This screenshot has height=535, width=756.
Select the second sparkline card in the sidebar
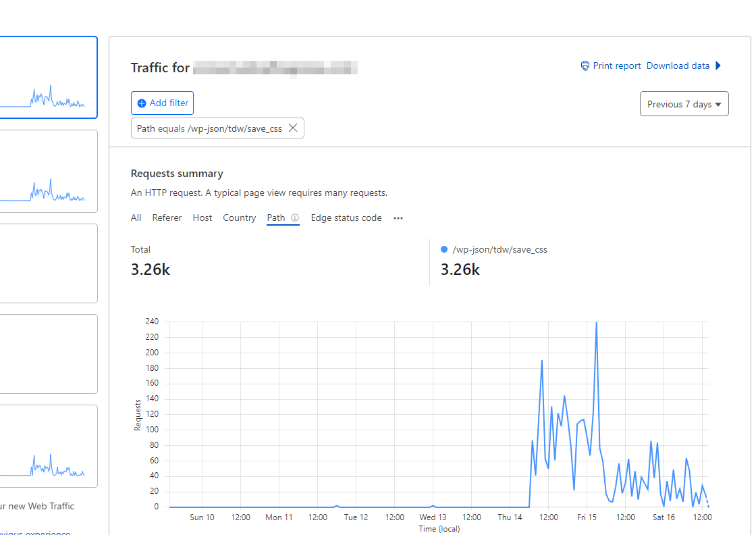pos(48,172)
